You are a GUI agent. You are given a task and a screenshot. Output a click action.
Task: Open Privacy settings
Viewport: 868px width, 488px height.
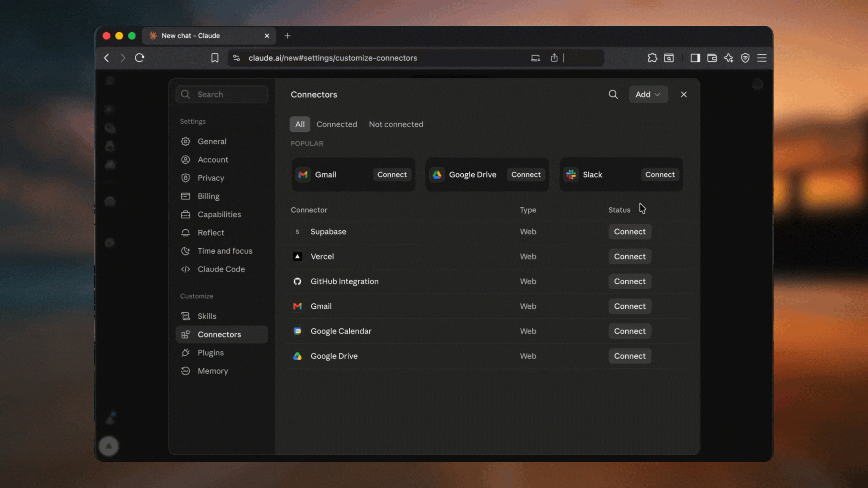[222, 178]
